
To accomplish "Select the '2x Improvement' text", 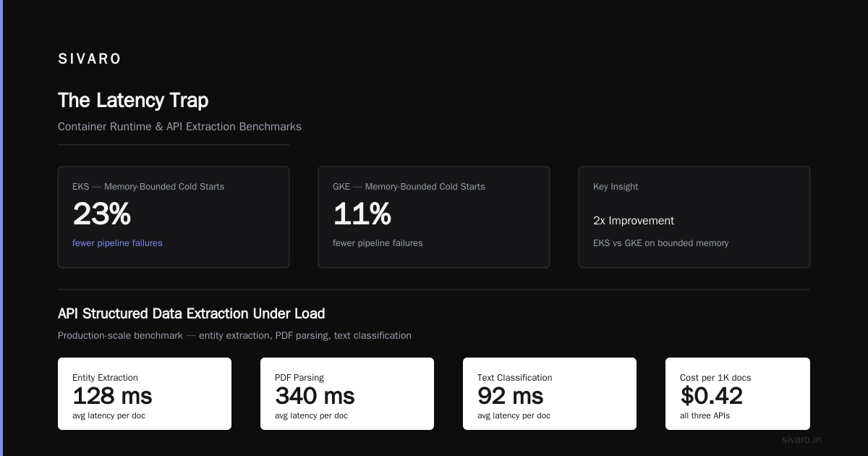I will coord(634,221).
